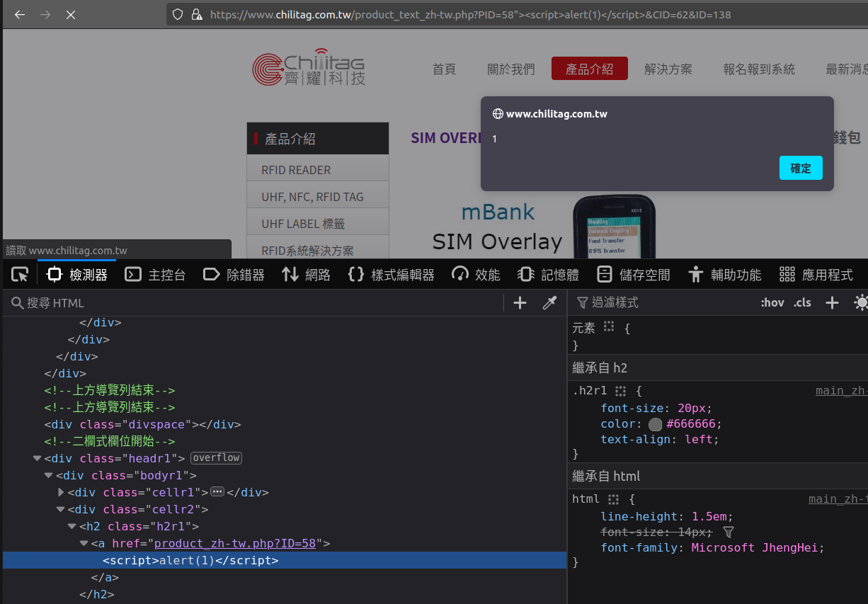Collapse the h2 class h2r1 node
This screenshot has width=868, height=604.
(72, 527)
